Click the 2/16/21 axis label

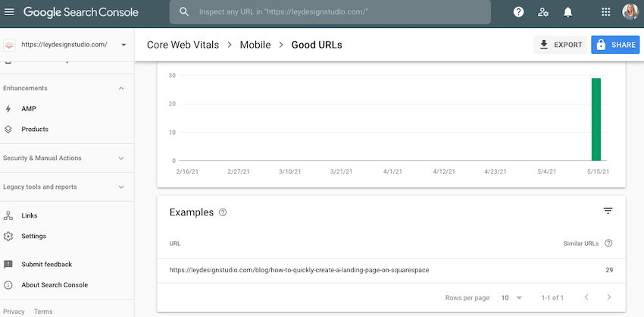point(187,171)
